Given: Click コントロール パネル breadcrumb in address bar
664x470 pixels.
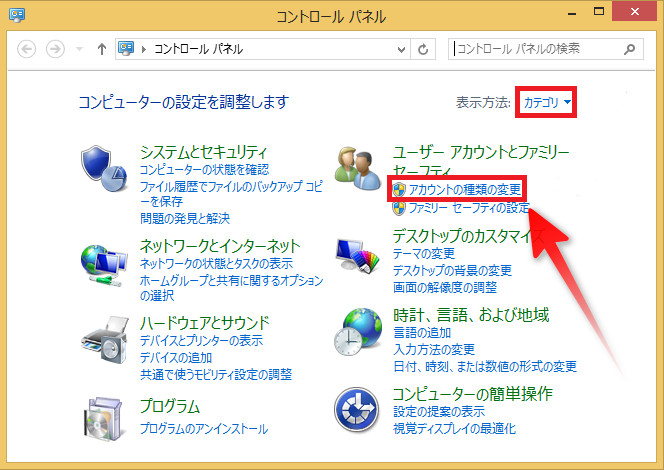Looking at the screenshot, I should pyautogui.click(x=198, y=49).
